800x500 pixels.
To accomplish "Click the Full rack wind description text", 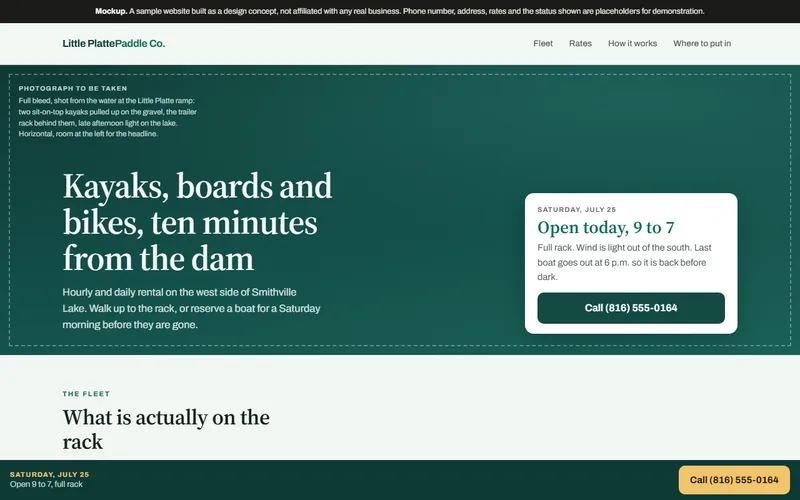I will click(624, 262).
